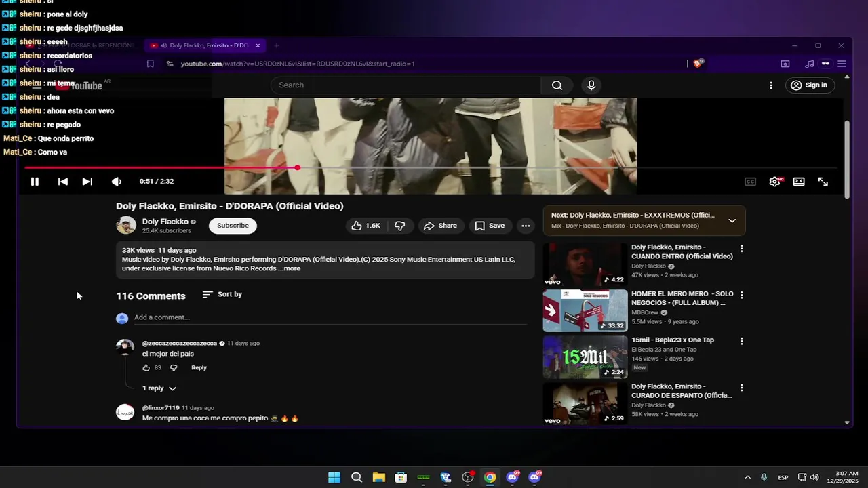Like the 'el mejor del pais' comment
This screenshot has height=488, width=868.
pyautogui.click(x=146, y=368)
